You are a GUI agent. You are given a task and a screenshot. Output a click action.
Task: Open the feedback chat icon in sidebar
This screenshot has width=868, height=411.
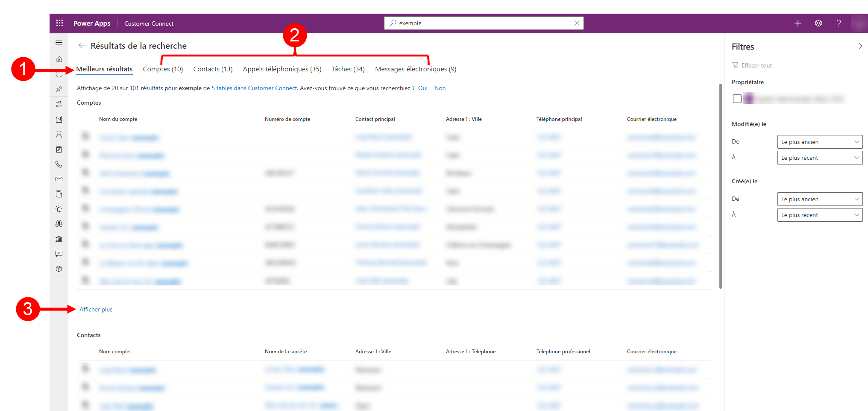[59, 254]
